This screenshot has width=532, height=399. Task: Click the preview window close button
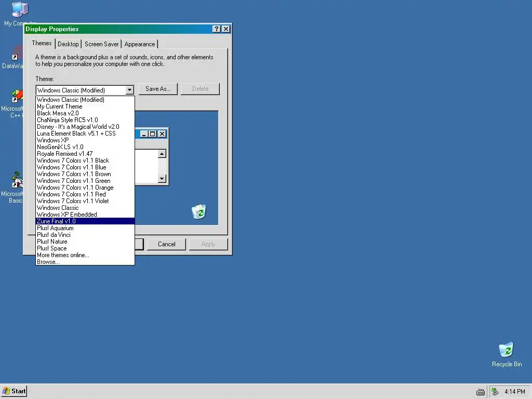point(162,134)
